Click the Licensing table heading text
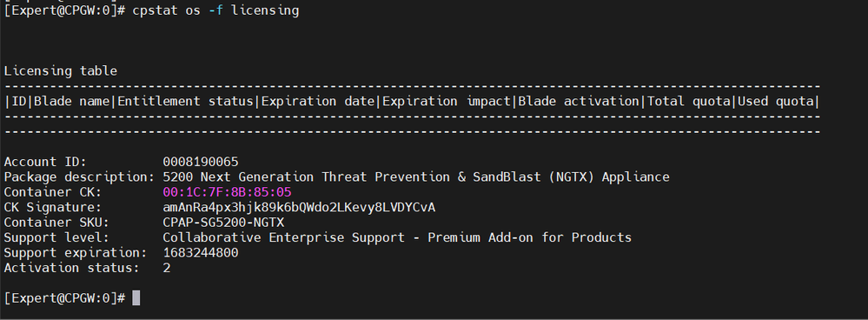 pyautogui.click(x=60, y=71)
